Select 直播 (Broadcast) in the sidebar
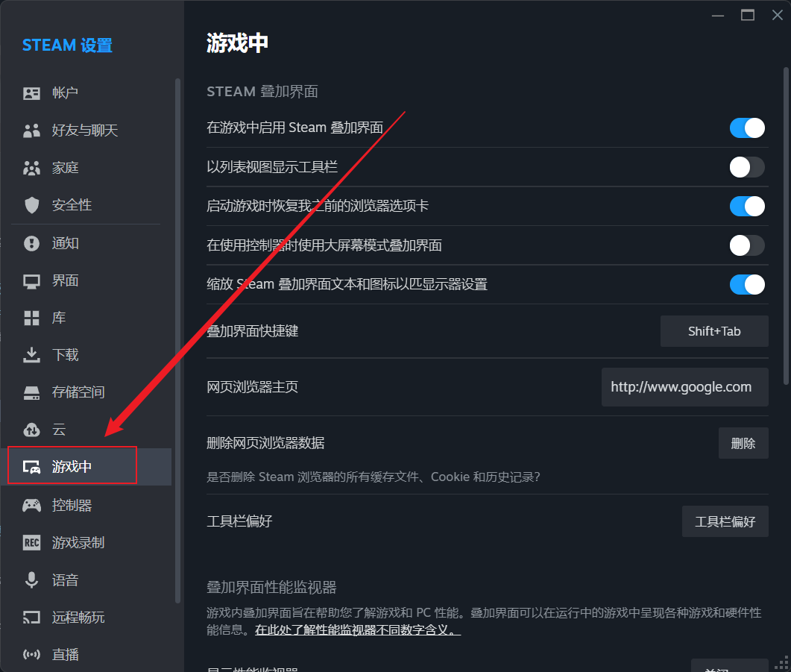791x672 pixels. pyautogui.click(x=86, y=655)
